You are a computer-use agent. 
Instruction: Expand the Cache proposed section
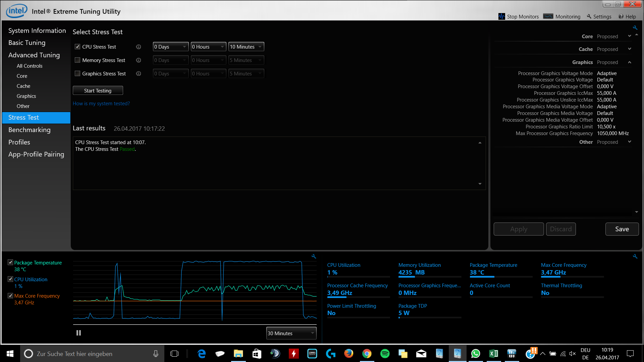630,49
